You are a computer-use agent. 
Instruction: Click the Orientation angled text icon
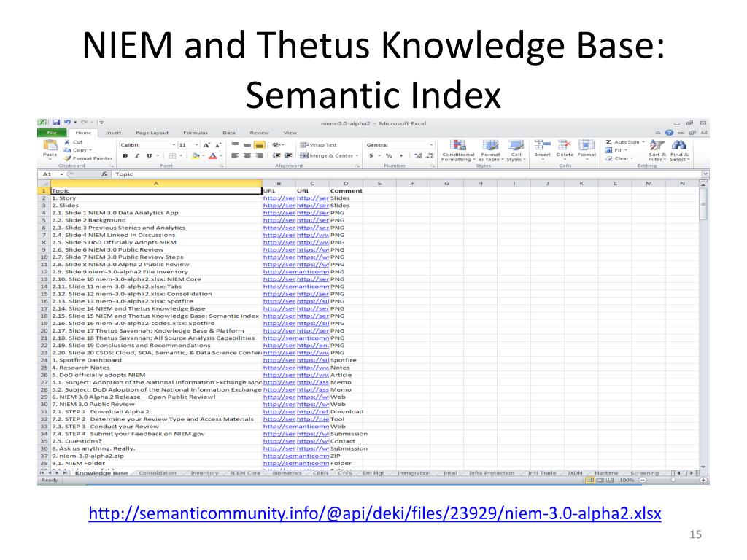tap(276, 145)
